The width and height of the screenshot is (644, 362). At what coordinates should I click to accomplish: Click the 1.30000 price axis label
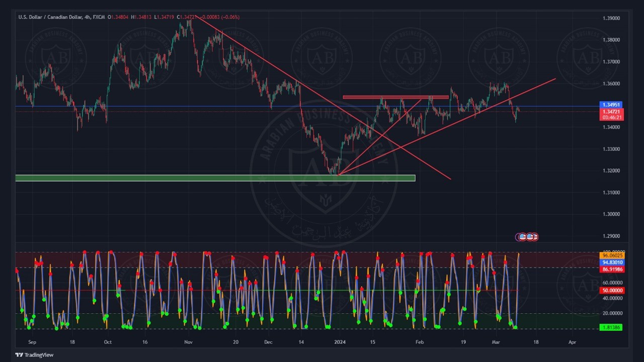tap(611, 214)
